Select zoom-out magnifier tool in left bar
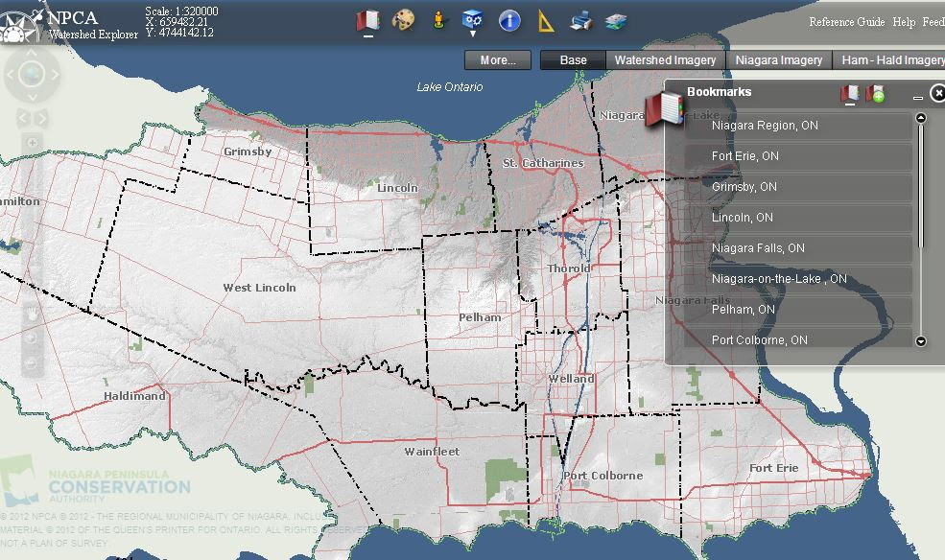The width and height of the screenshot is (945, 560). click(32, 363)
